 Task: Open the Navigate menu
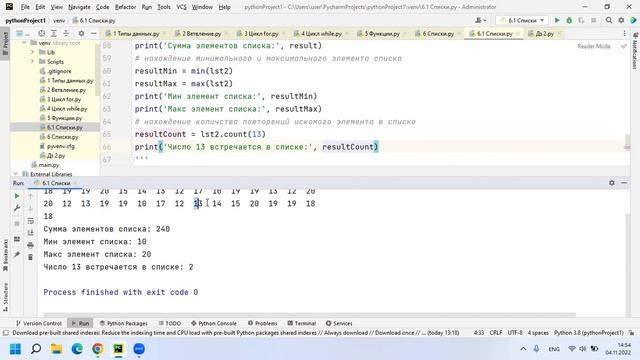79,7
